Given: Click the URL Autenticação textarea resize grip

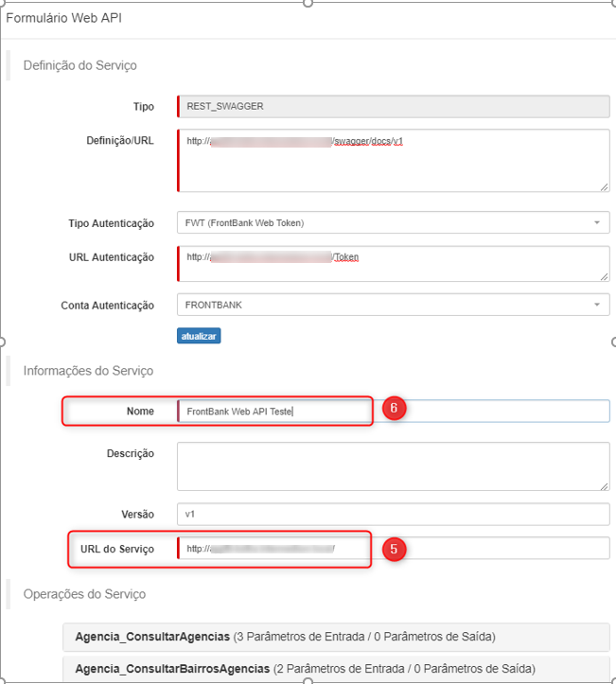Looking at the screenshot, I should point(604,275).
